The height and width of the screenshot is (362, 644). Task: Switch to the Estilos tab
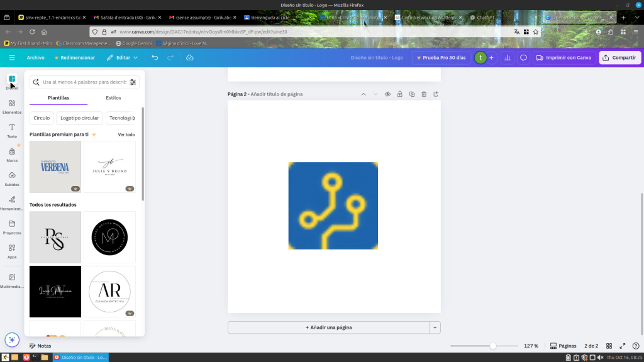(113, 98)
